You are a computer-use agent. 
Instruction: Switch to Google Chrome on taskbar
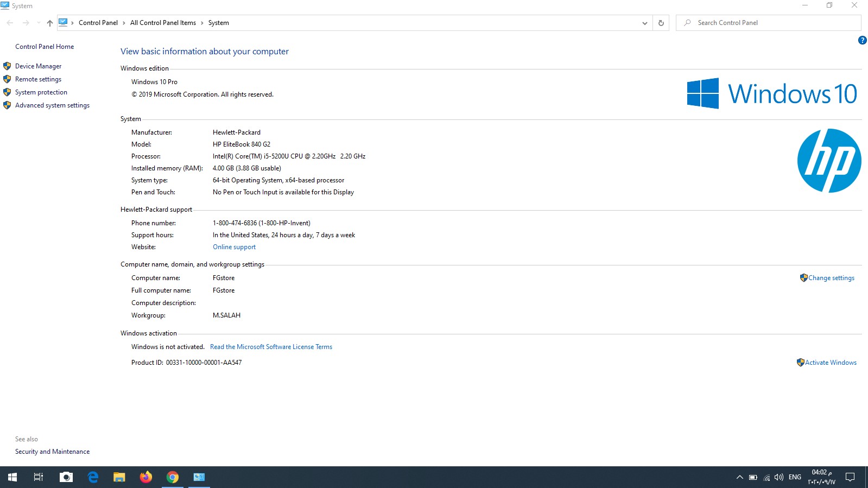[173, 477]
